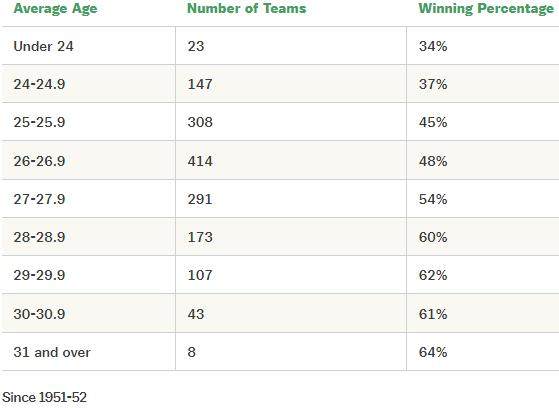Select the Under 24 row label

(43, 46)
